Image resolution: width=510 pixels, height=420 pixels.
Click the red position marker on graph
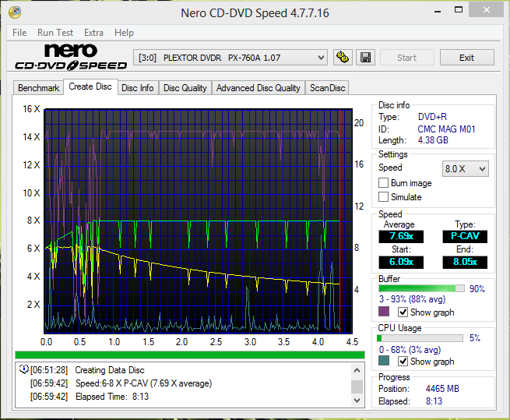pos(340,221)
